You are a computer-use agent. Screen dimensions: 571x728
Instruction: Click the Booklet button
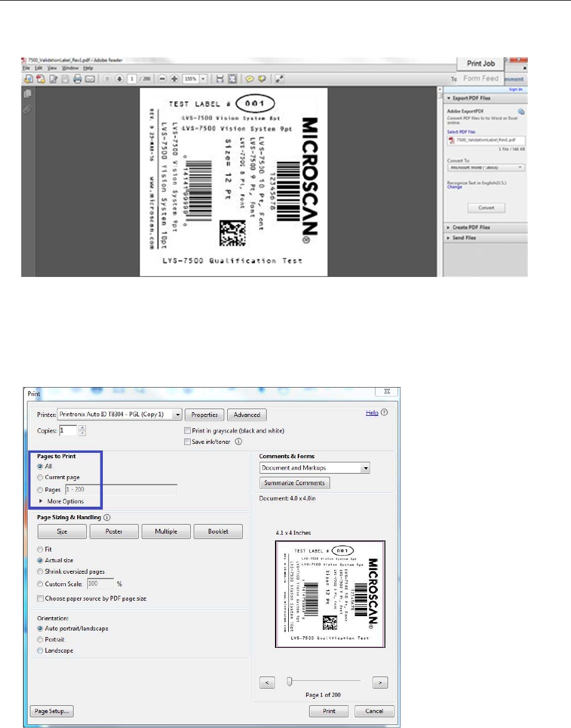(x=218, y=531)
